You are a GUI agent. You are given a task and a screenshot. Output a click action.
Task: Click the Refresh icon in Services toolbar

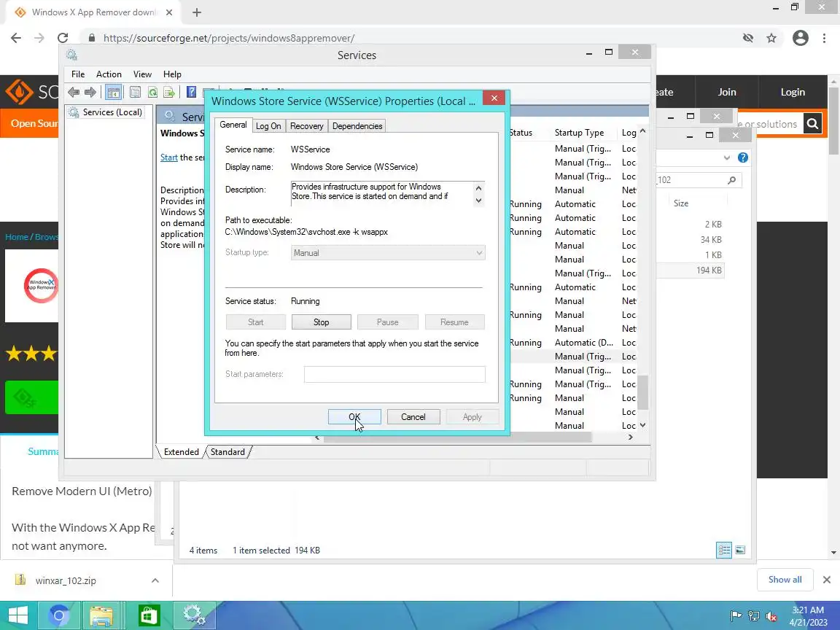click(152, 92)
